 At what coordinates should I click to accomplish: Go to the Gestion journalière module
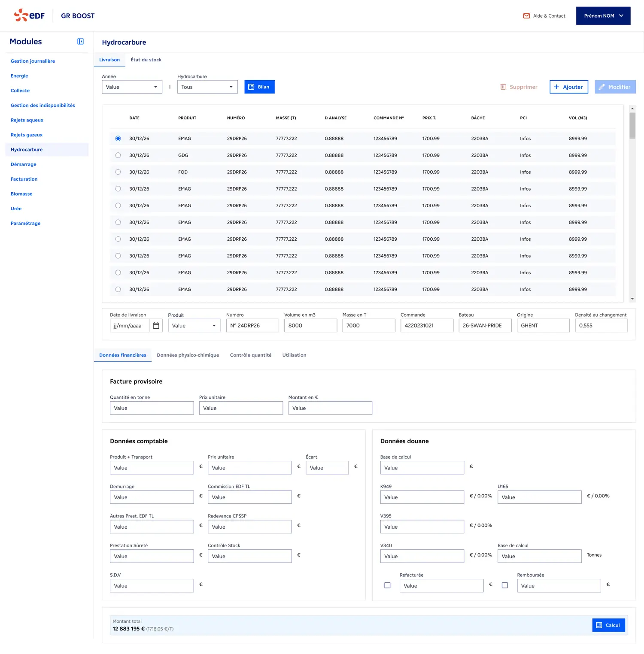[x=33, y=61]
